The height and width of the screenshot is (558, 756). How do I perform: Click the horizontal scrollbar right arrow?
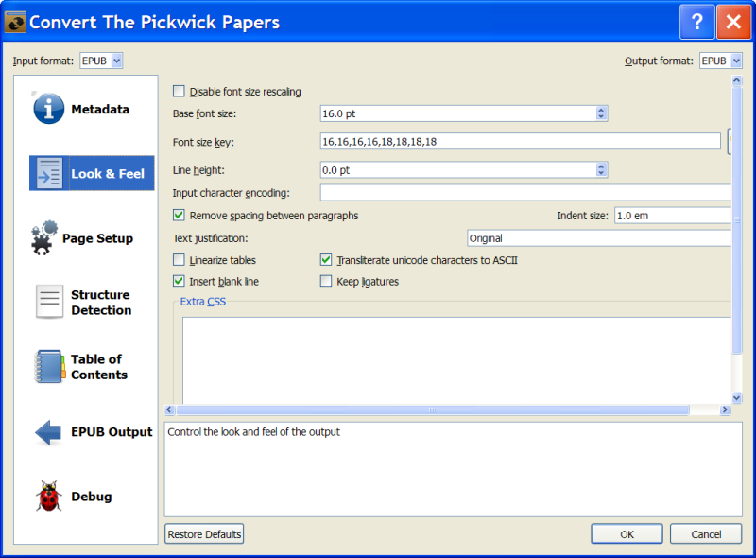click(725, 410)
